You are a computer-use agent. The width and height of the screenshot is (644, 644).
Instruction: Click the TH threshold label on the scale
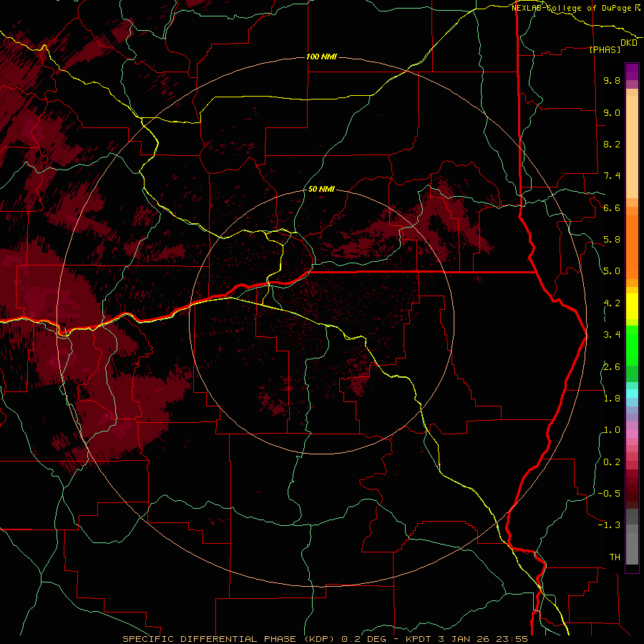(x=615, y=557)
